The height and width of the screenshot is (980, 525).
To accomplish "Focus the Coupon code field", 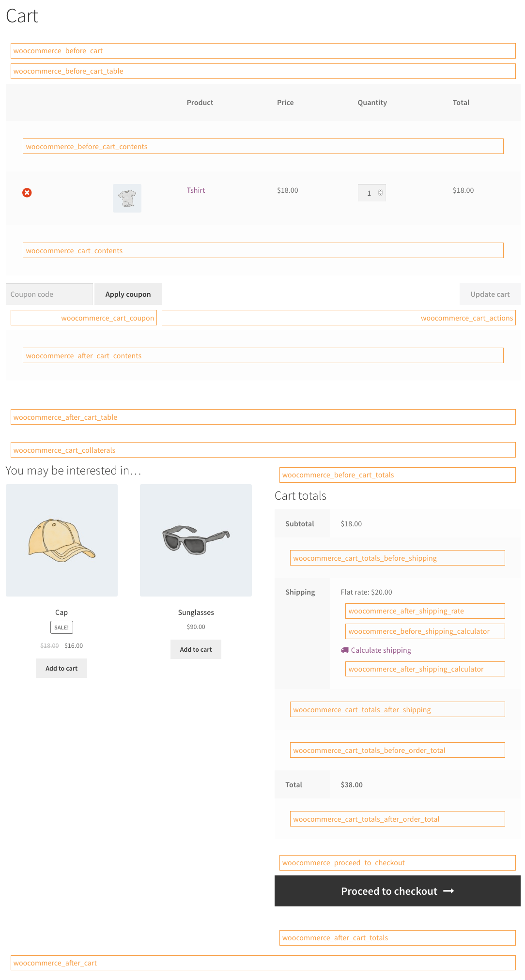I will (x=49, y=294).
